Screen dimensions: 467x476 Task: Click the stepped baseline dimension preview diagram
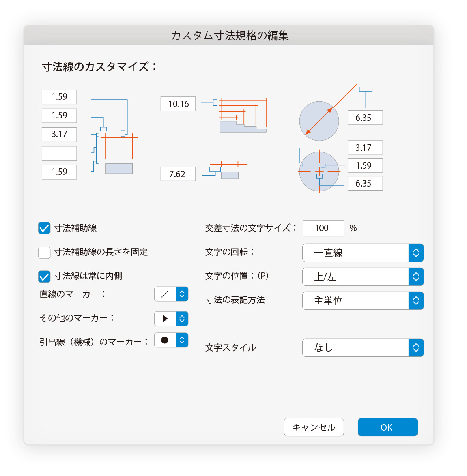[243, 116]
